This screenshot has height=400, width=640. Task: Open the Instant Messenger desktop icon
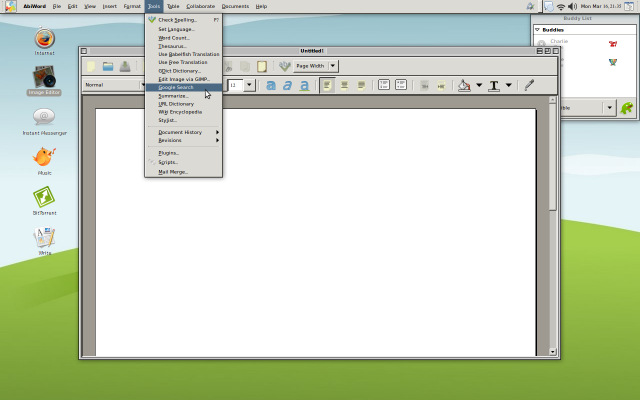pos(44,117)
